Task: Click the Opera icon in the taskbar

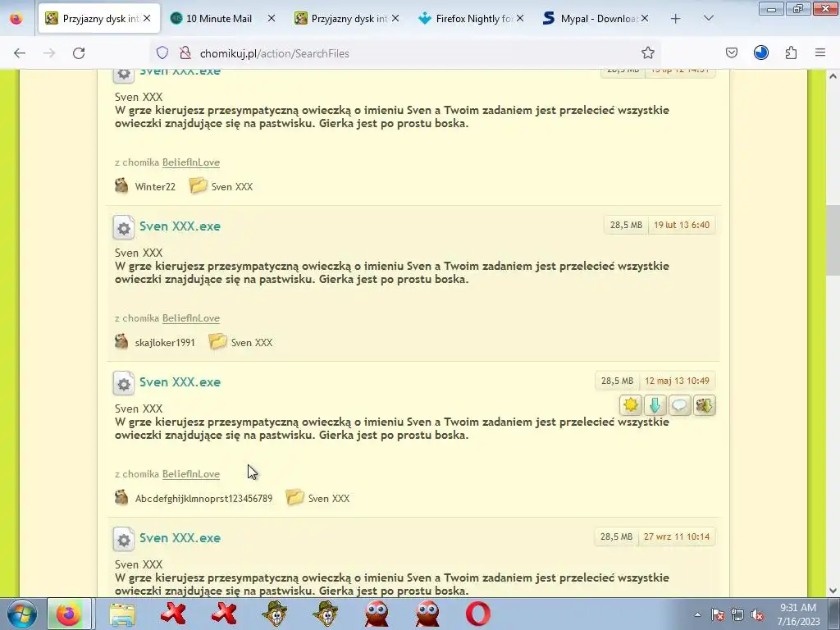Action: click(478, 614)
